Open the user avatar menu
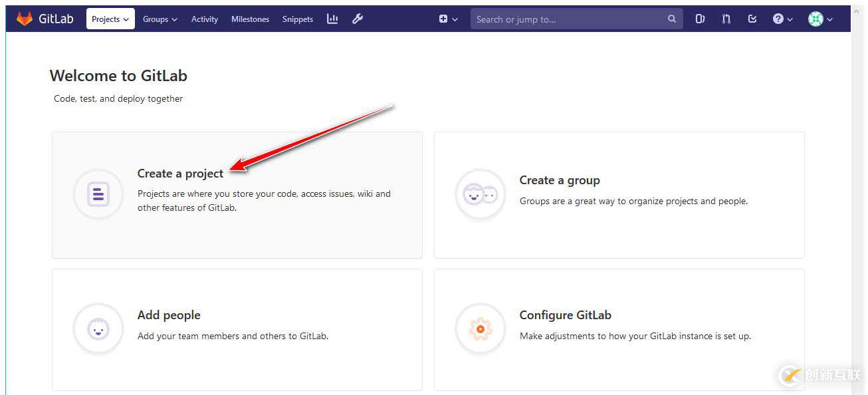 [821, 19]
